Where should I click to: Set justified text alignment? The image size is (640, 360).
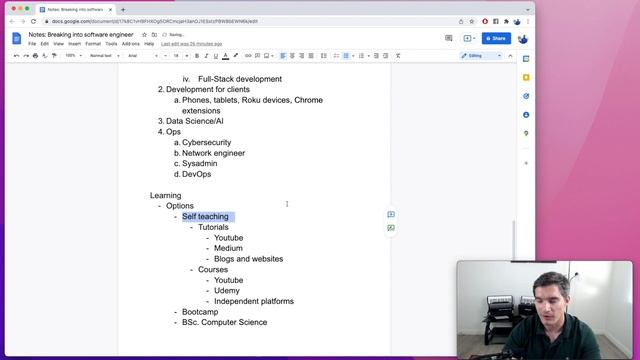[311, 56]
